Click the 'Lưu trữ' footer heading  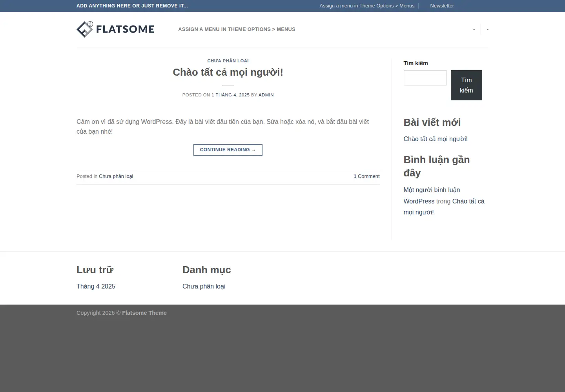pos(95,270)
